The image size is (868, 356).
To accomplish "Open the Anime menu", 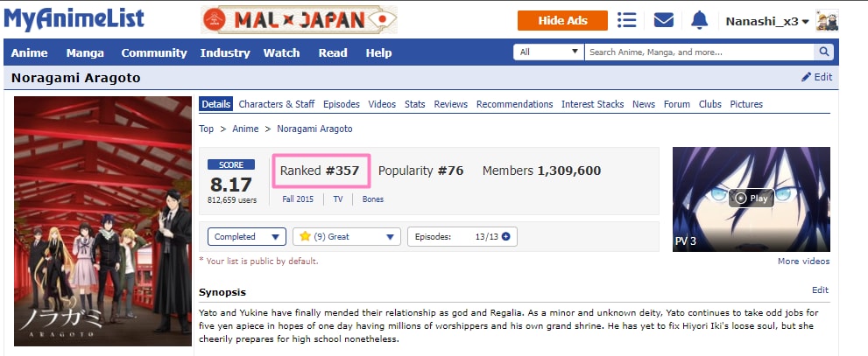I will (x=29, y=53).
